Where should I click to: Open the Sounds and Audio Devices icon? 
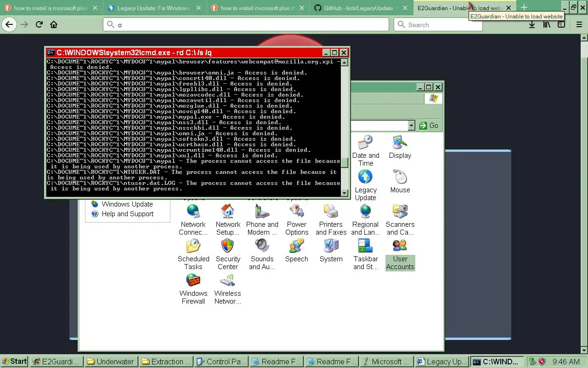[x=262, y=254]
